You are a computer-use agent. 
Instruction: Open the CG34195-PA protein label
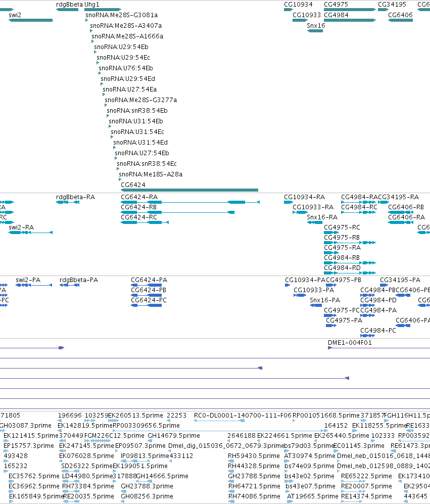coord(400,280)
